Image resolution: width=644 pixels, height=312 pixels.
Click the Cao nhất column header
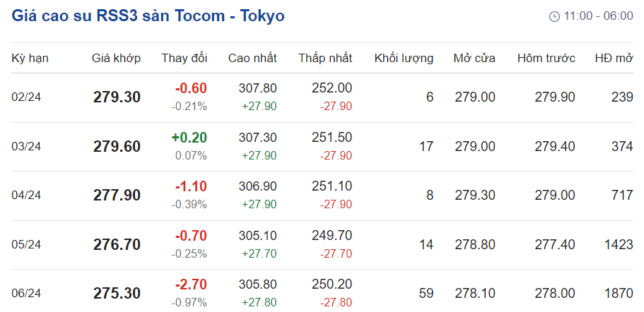(x=252, y=58)
